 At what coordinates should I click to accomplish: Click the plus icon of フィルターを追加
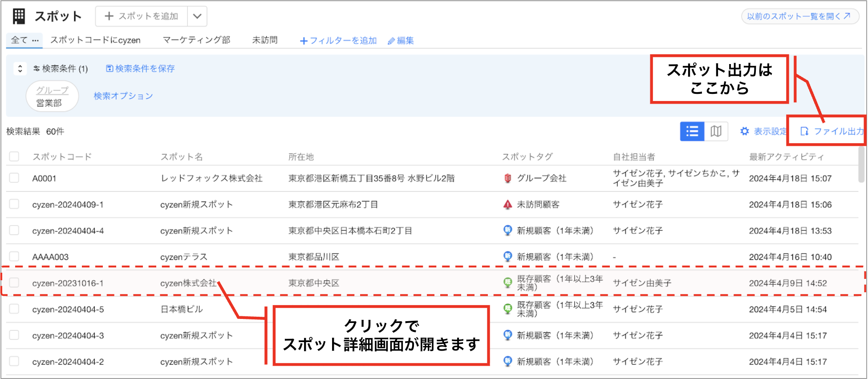[304, 41]
